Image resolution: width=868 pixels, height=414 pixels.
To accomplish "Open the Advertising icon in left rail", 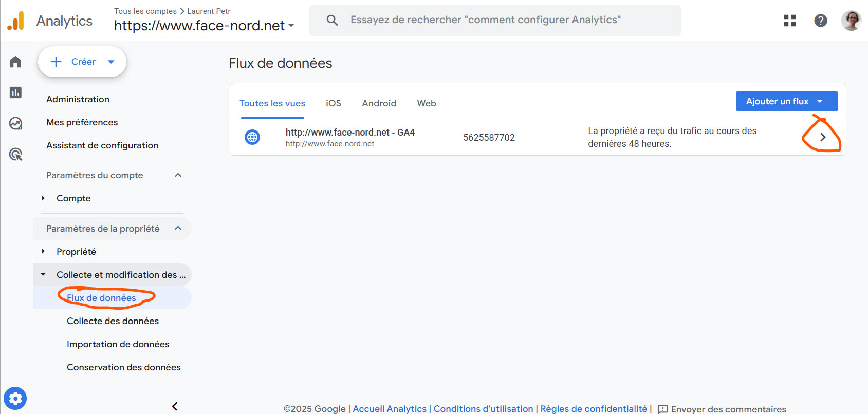I will pyautogui.click(x=15, y=154).
